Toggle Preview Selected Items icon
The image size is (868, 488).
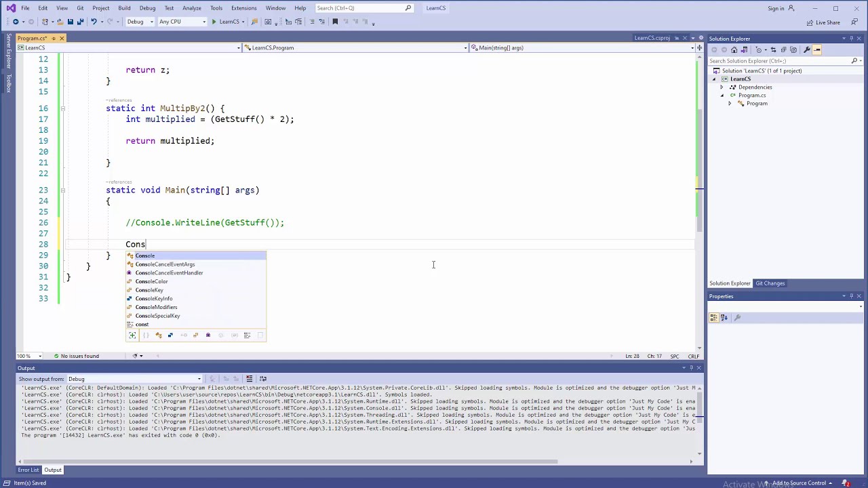click(x=817, y=49)
